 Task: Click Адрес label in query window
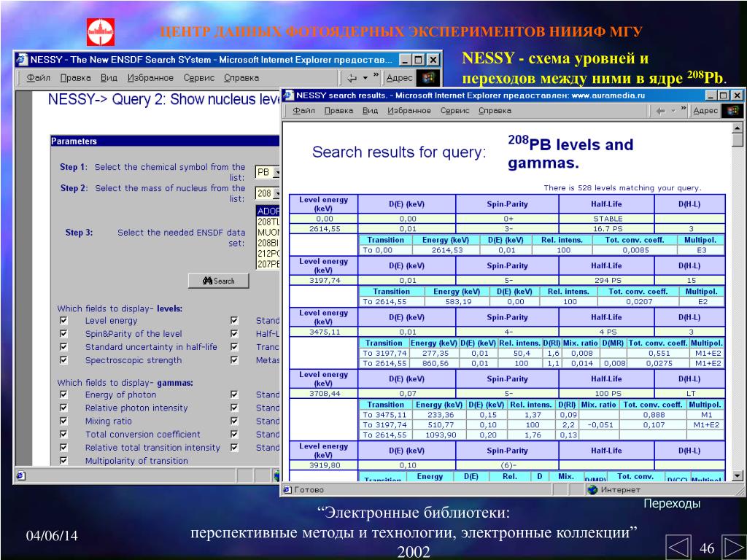(399, 77)
